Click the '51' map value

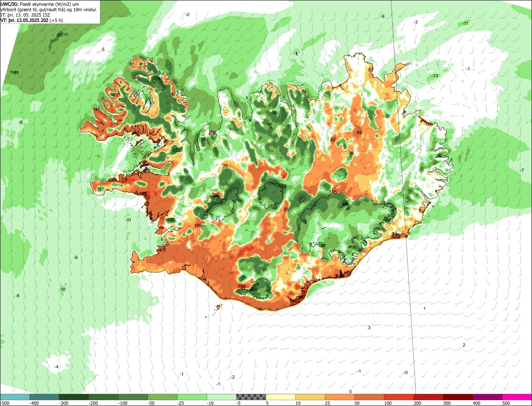[371, 70]
